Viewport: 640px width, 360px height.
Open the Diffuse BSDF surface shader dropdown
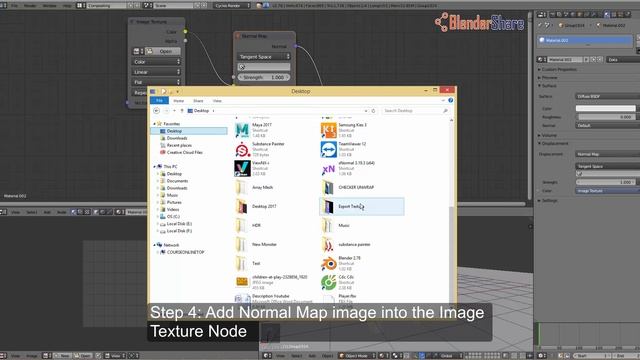coord(608,96)
